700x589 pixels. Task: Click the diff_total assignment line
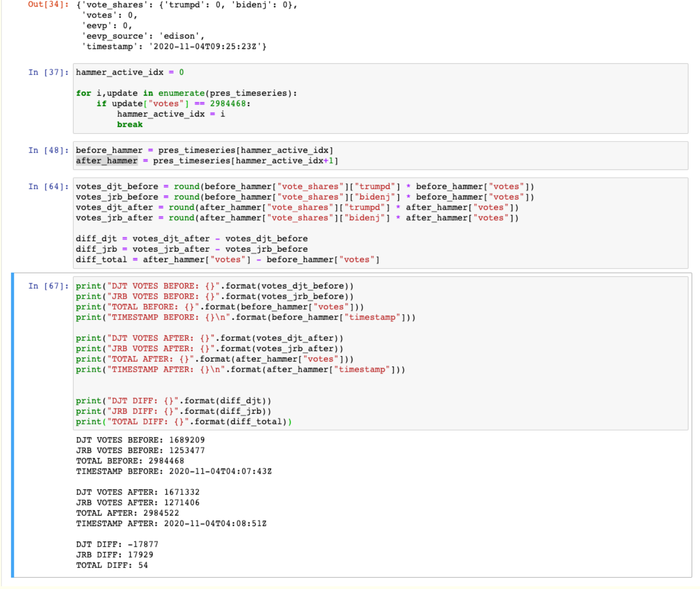[x=228, y=260]
